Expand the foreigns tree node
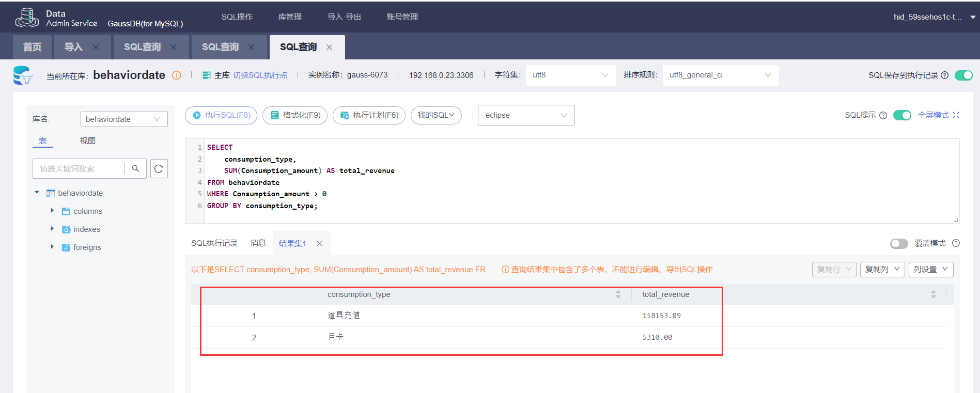The height and width of the screenshot is (393, 980). click(52, 247)
